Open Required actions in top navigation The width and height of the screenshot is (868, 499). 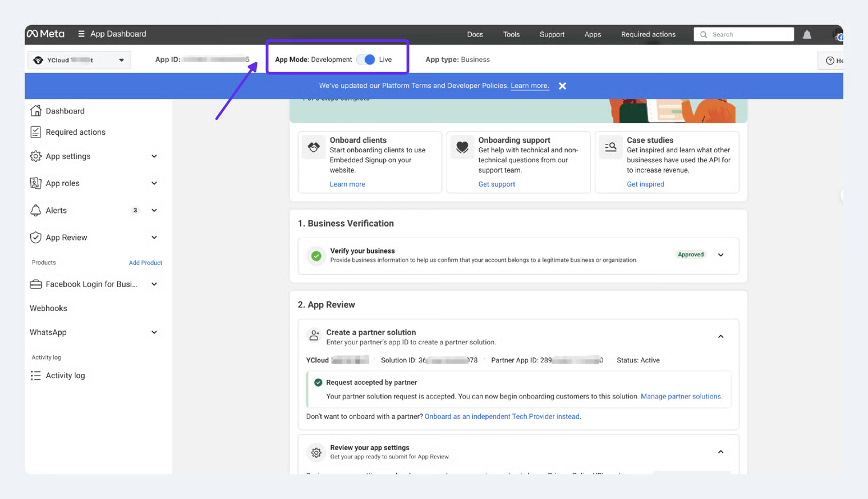point(648,34)
